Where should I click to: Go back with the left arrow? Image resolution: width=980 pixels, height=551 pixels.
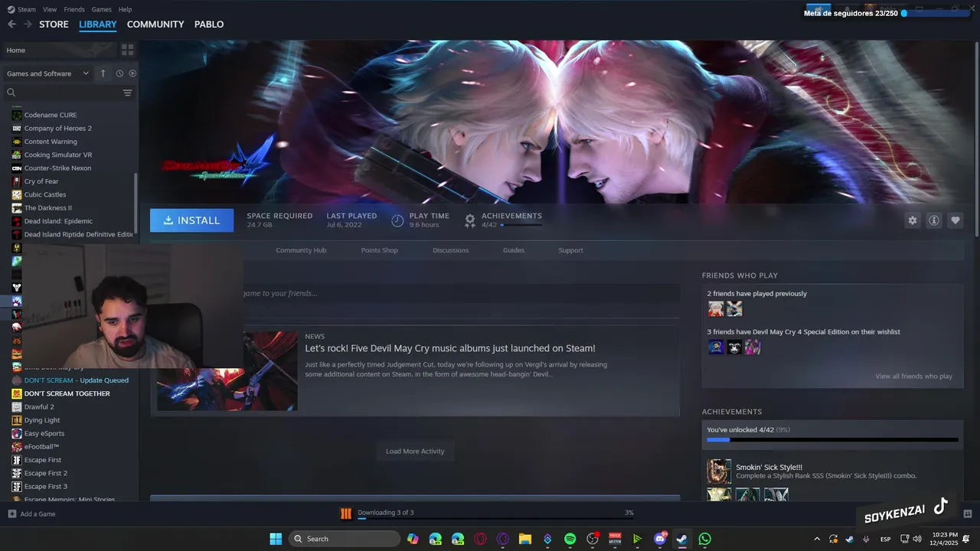11,24
